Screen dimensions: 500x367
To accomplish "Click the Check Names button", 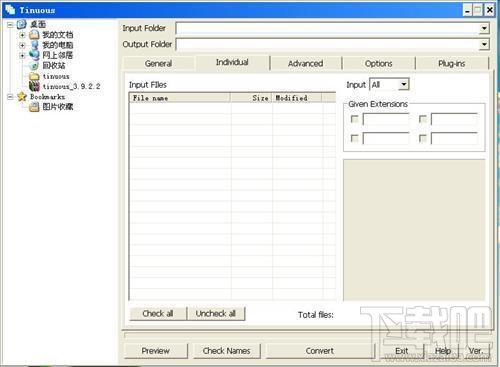I will (x=227, y=351).
